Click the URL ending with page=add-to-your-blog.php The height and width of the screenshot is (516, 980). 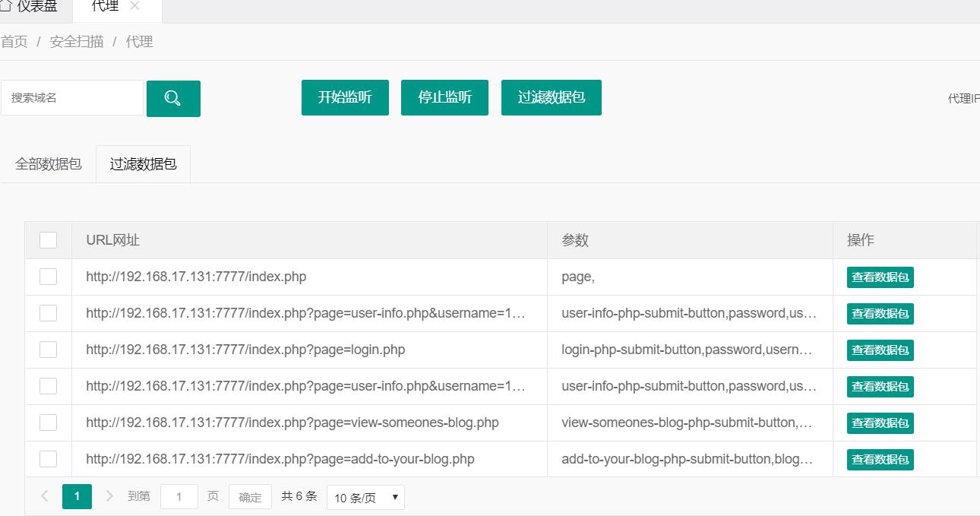coord(280,459)
